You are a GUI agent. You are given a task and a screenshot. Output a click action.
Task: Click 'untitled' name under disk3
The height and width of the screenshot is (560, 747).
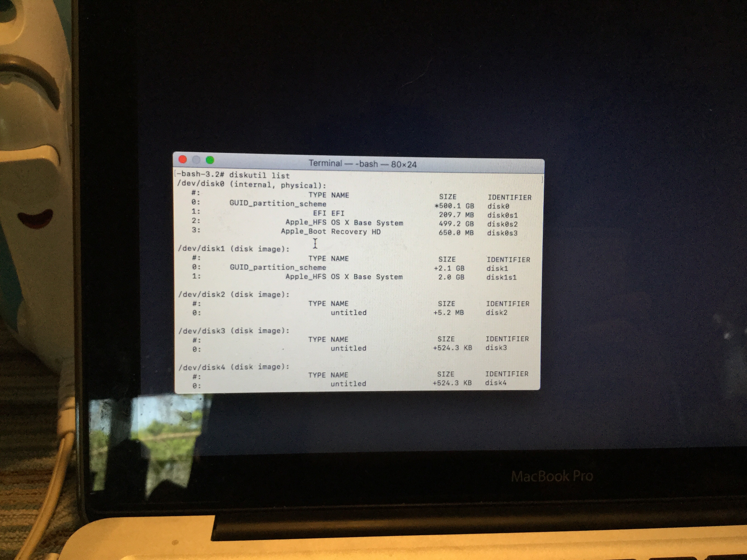click(x=349, y=348)
